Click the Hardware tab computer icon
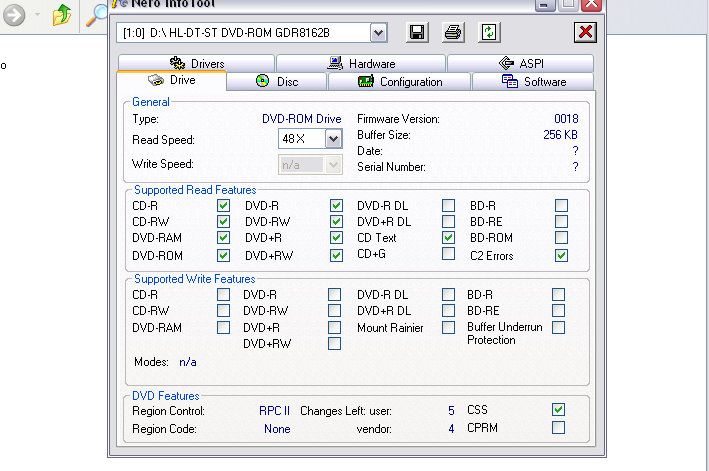 pyautogui.click(x=335, y=63)
